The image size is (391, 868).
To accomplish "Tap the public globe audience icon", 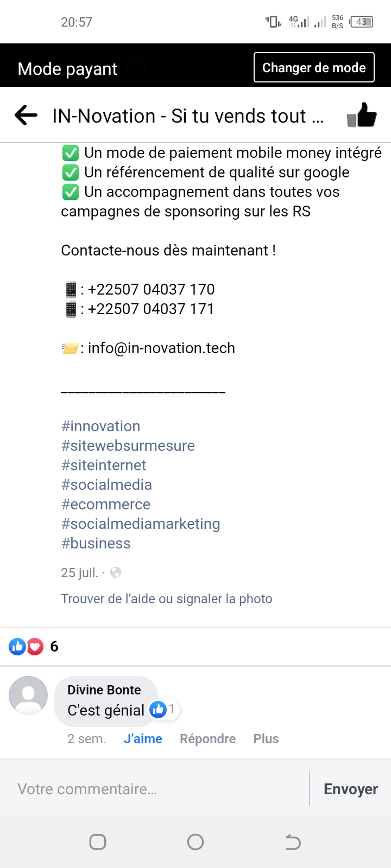I will 116,573.
